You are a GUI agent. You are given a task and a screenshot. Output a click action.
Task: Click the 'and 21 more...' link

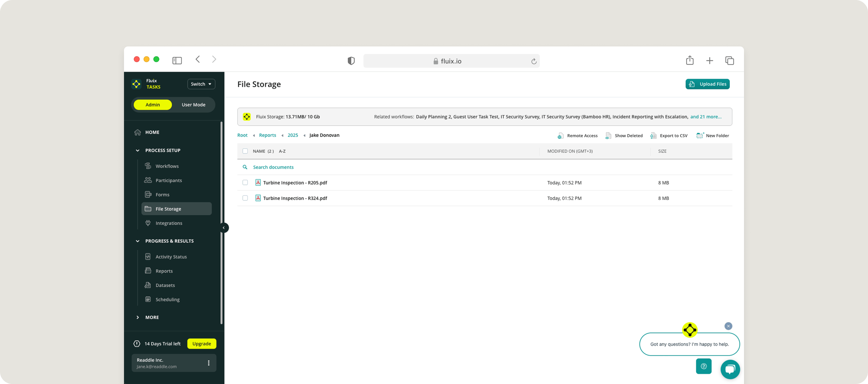706,117
